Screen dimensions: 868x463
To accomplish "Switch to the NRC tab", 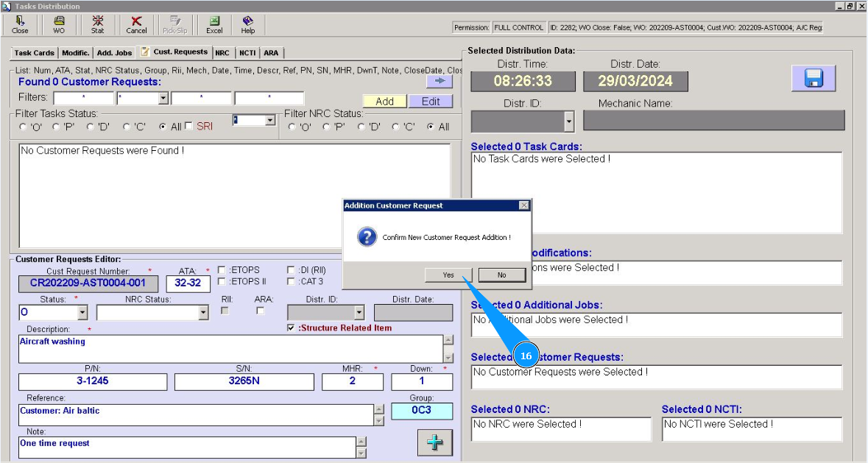I will (x=222, y=52).
